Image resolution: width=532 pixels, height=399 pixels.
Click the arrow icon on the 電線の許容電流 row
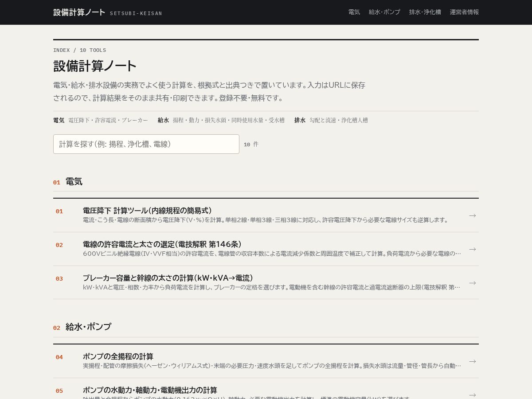[x=473, y=249]
